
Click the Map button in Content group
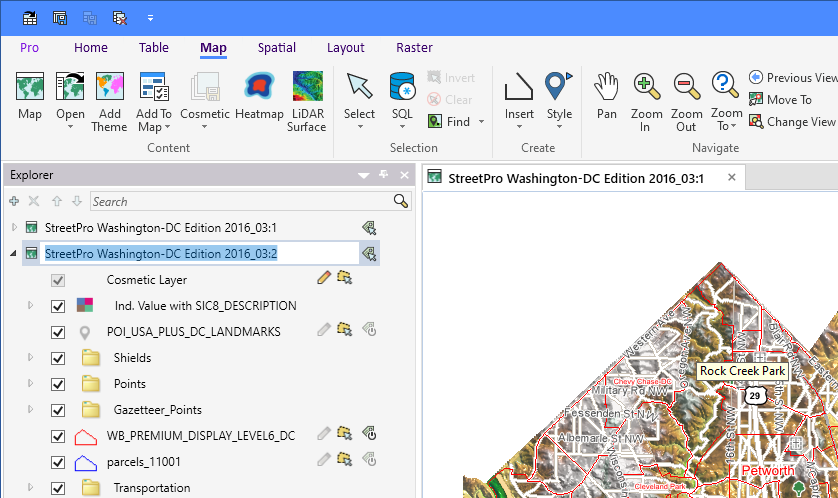[x=29, y=96]
